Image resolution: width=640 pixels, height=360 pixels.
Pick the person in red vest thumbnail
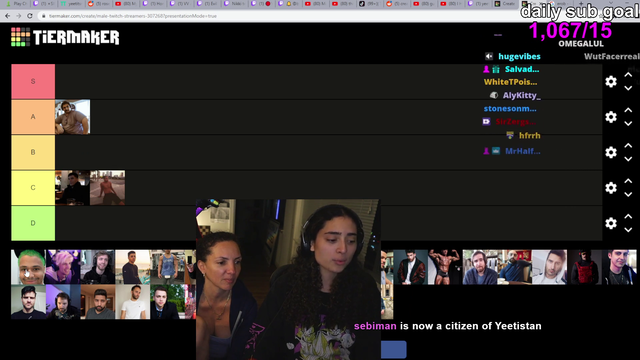pyautogui.click(x=584, y=267)
